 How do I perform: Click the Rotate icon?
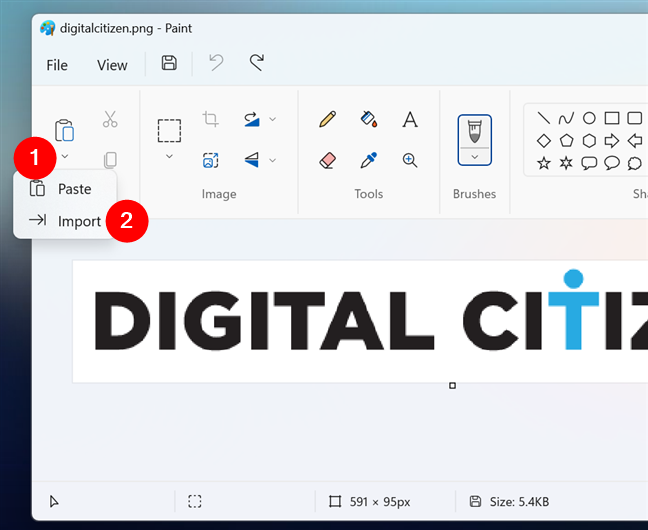coord(252,119)
